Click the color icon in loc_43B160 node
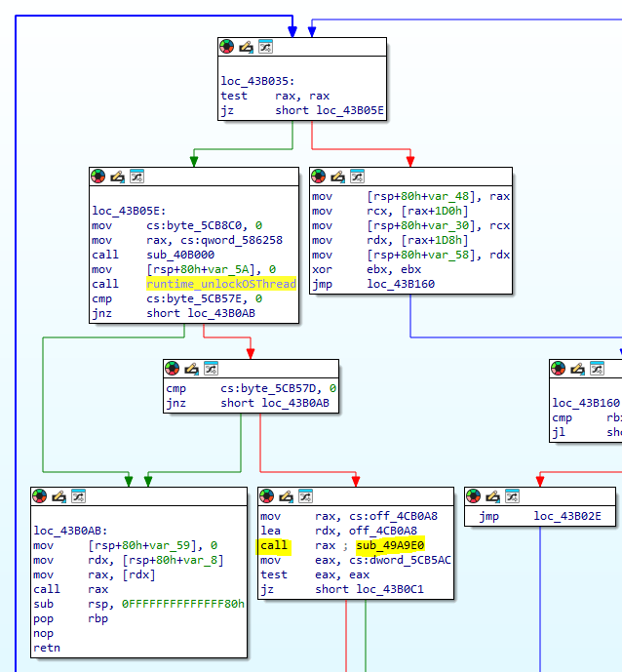 click(559, 368)
